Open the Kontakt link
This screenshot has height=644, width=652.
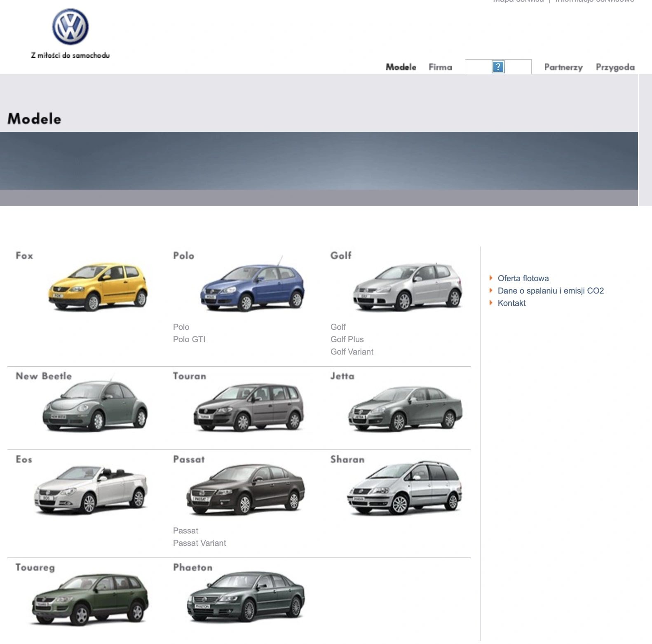[512, 303]
